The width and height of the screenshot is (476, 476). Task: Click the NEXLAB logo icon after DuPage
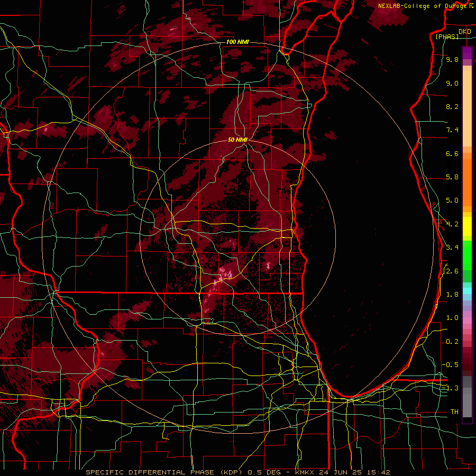click(x=471, y=6)
